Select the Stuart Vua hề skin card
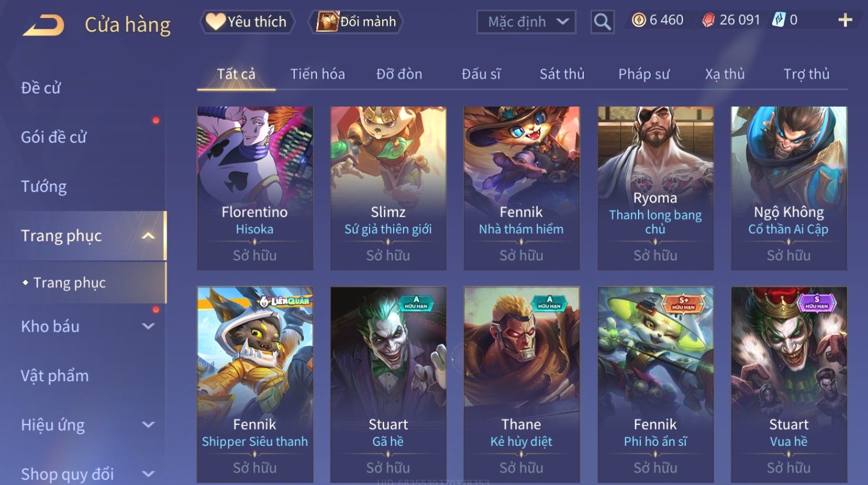Screen dimensions: 868x485 pos(789,384)
